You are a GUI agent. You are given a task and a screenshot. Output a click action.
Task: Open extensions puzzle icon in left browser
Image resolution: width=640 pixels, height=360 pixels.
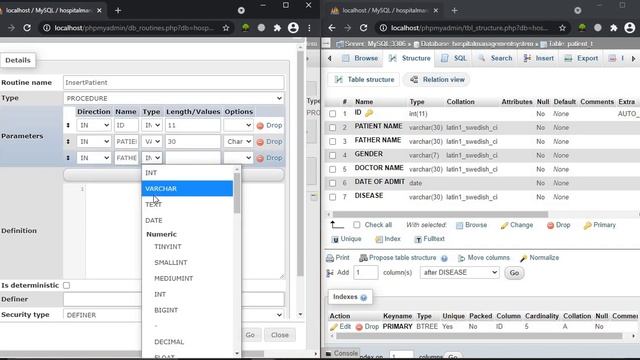(x=277, y=28)
